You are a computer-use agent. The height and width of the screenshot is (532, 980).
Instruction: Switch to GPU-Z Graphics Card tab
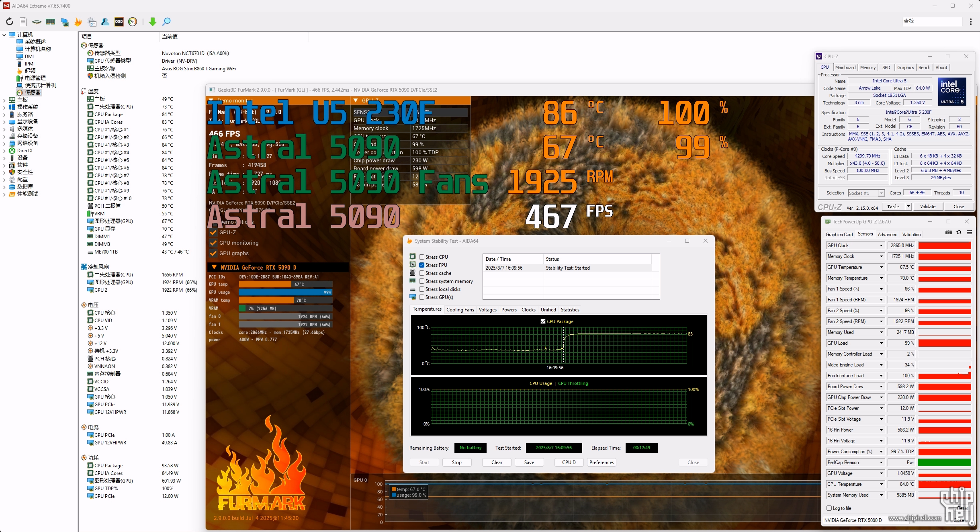[839, 235]
